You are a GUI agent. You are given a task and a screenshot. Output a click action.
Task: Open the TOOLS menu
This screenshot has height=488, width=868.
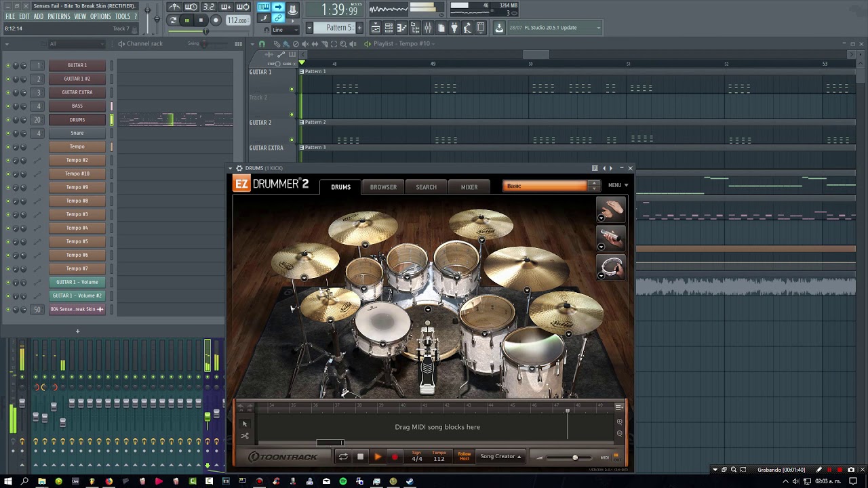(123, 16)
